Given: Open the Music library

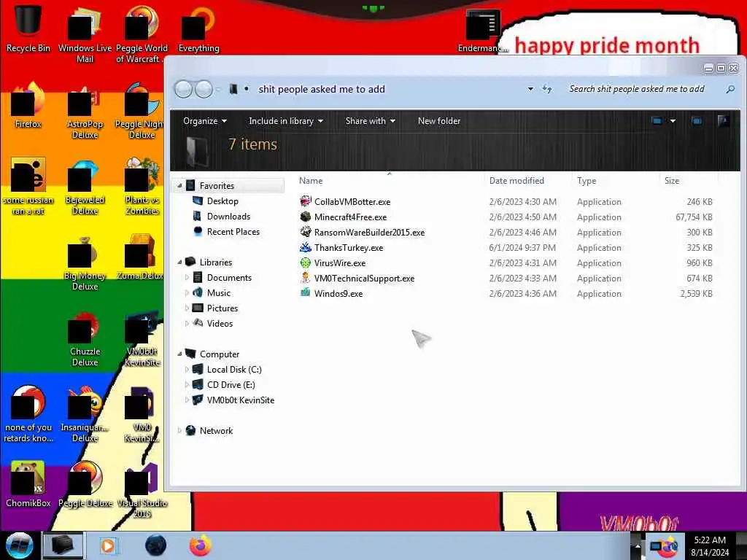Looking at the screenshot, I should tap(219, 292).
